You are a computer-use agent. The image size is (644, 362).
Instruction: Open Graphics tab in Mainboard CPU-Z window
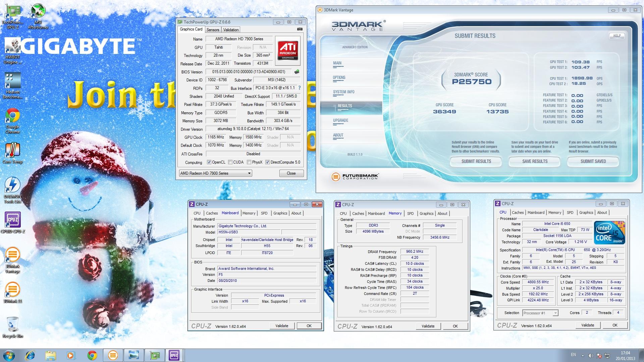click(280, 213)
